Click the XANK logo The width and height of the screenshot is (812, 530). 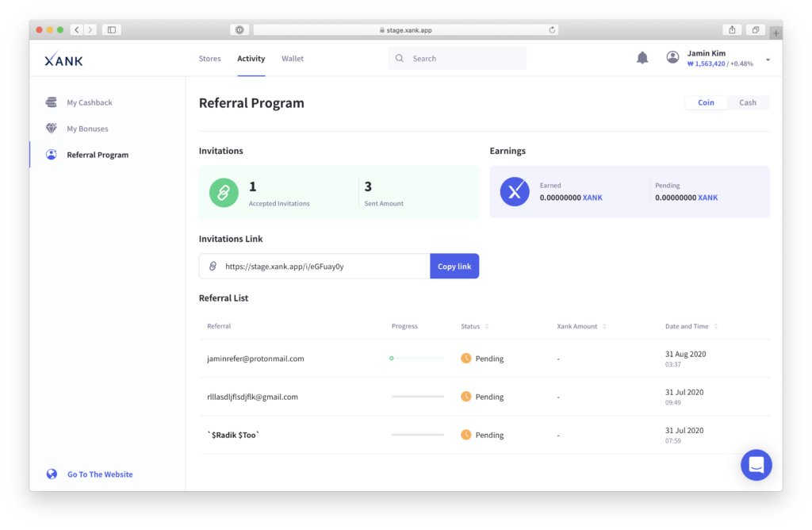[63, 60]
